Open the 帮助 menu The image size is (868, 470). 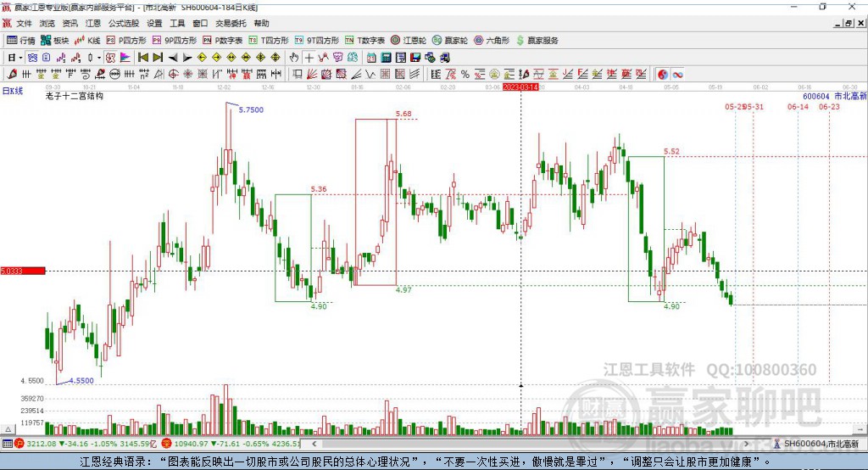(x=261, y=23)
